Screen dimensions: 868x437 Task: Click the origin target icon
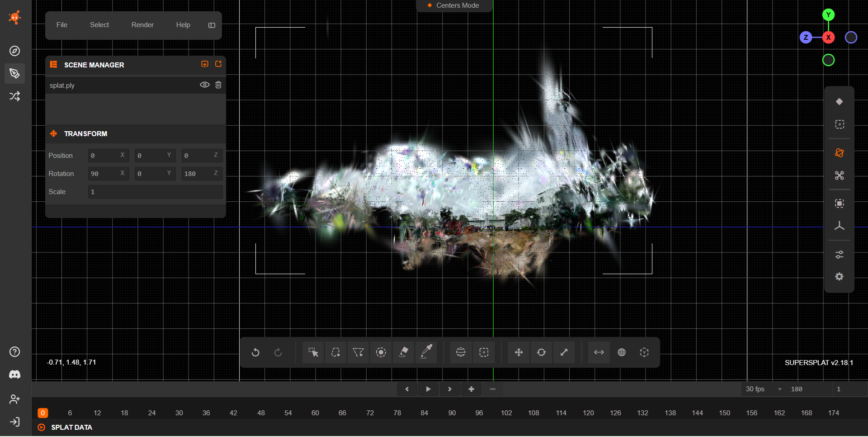(644, 352)
